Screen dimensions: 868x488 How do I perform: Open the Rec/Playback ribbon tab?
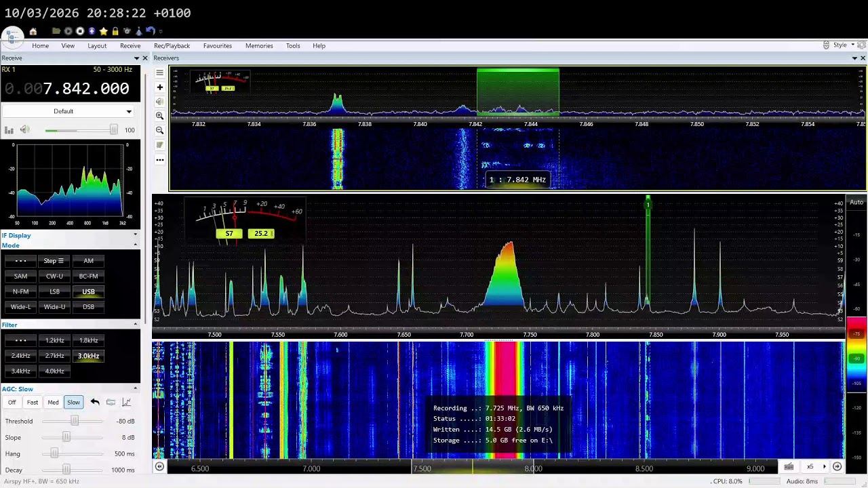click(x=172, y=45)
